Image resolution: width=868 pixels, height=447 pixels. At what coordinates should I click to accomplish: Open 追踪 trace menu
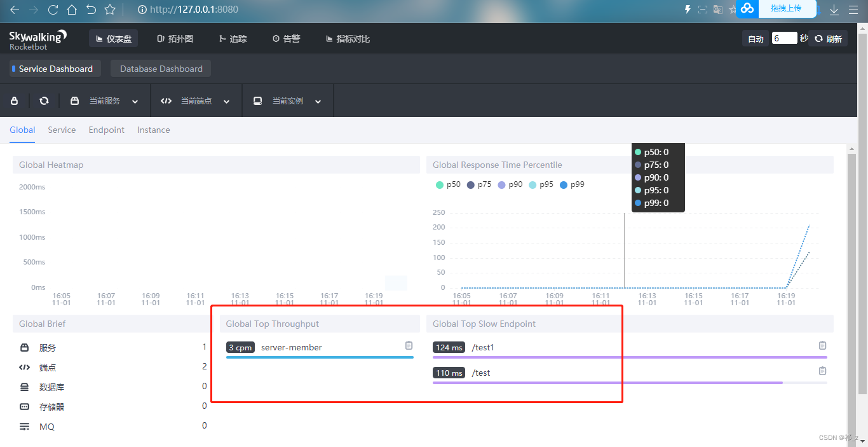pyautogui.click(x=233, y=39)
